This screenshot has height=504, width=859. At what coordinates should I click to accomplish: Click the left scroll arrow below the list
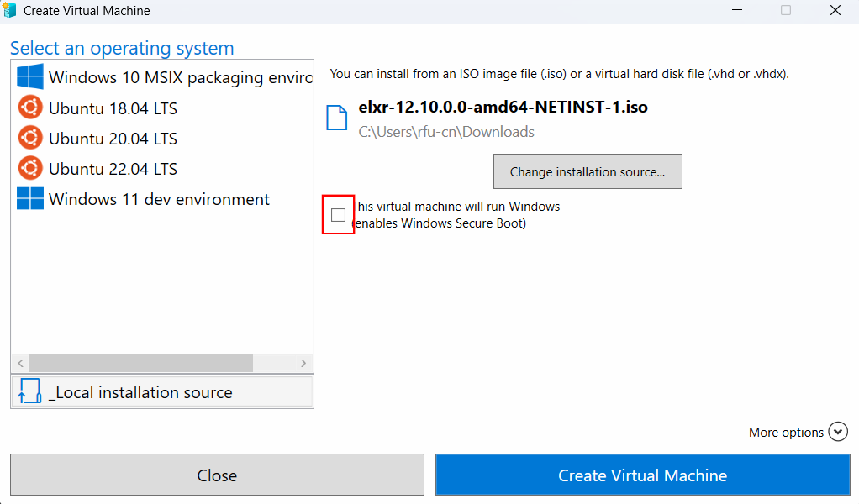point(19,362)
